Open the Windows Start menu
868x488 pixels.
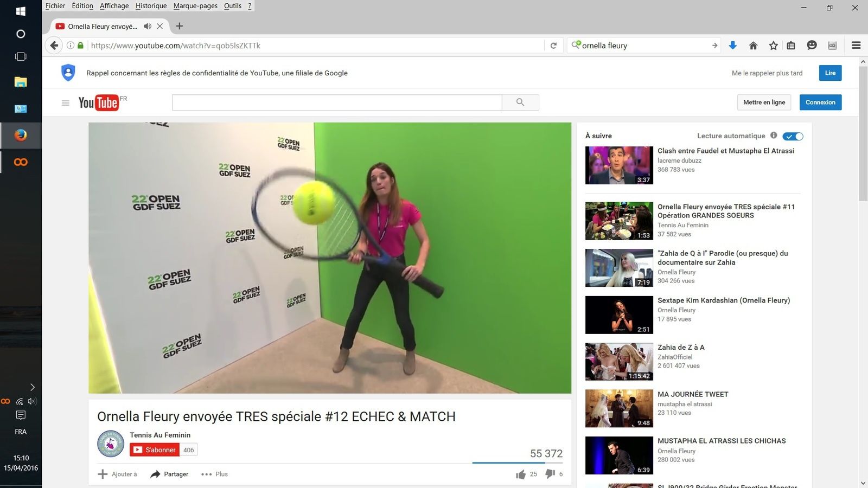pos(21,11)
